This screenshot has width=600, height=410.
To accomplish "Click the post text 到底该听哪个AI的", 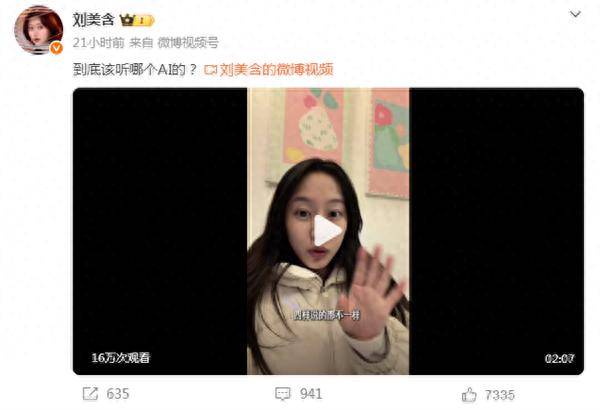I will point(135,70).
